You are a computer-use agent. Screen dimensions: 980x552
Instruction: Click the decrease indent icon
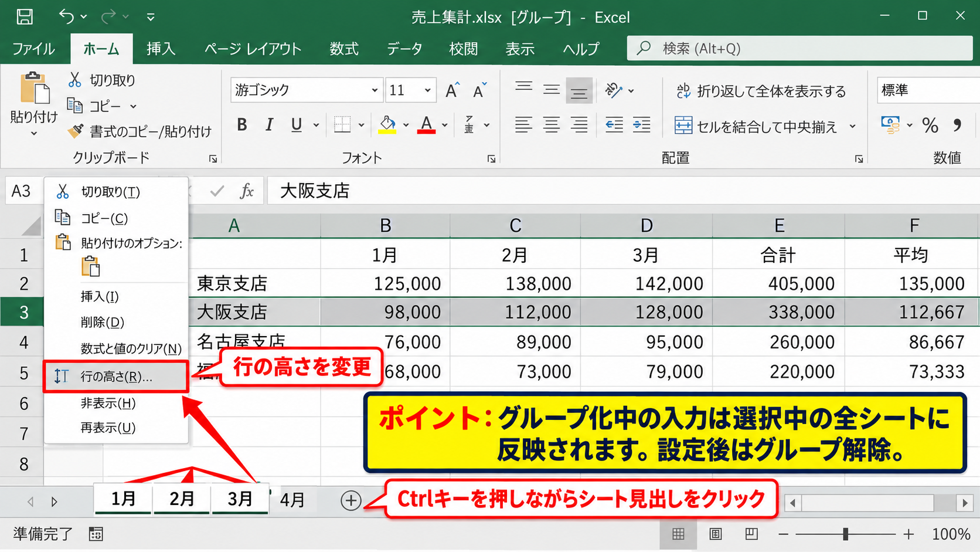pos(614,124)
